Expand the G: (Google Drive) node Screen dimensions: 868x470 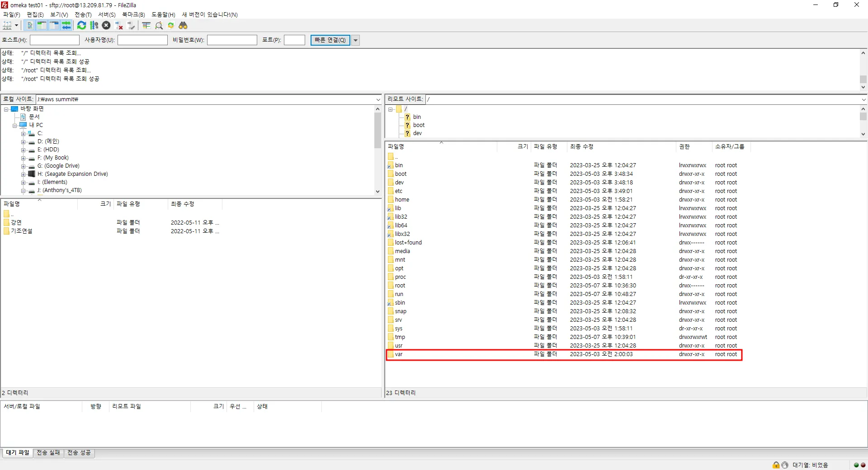coord(23,166)
